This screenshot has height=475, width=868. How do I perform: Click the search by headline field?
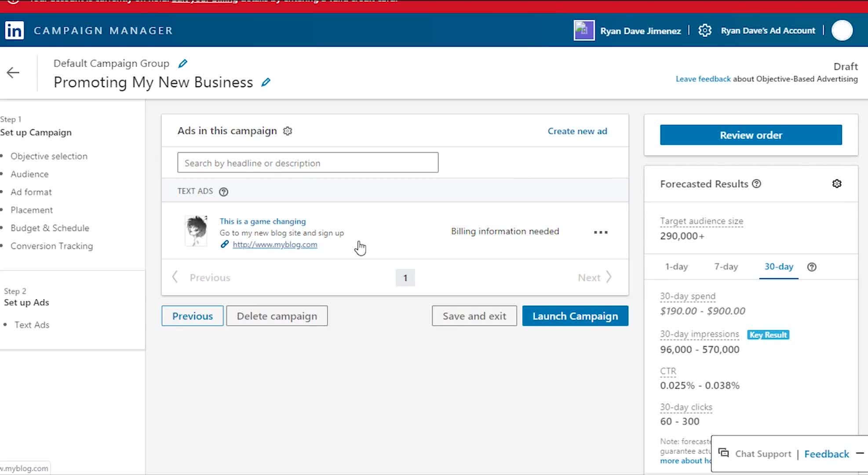click(308, 163)
